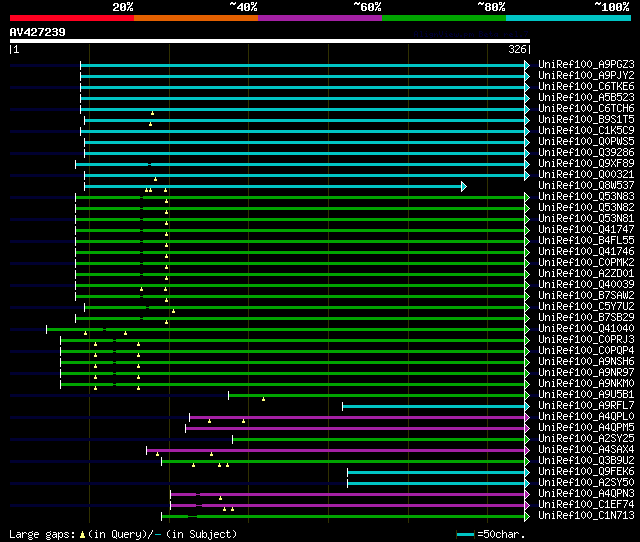Image resolution: width=640 pixels, height=542 pixels.
Task: Click UniRef100_A4QPN3 label
Action: point(586,494)
